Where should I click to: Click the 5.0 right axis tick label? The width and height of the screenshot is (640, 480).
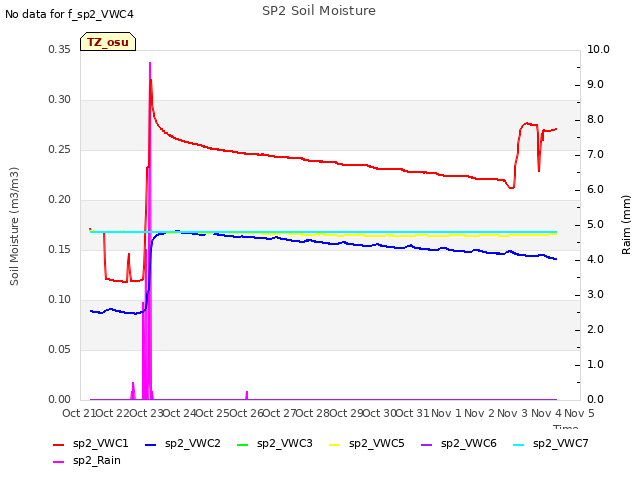click(596, 224)
